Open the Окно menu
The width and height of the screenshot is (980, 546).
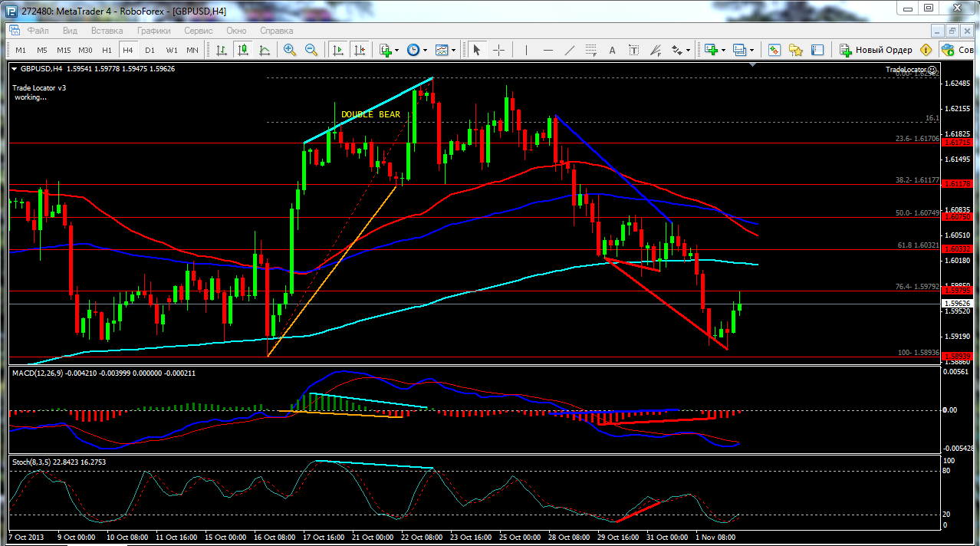(236, 31)
